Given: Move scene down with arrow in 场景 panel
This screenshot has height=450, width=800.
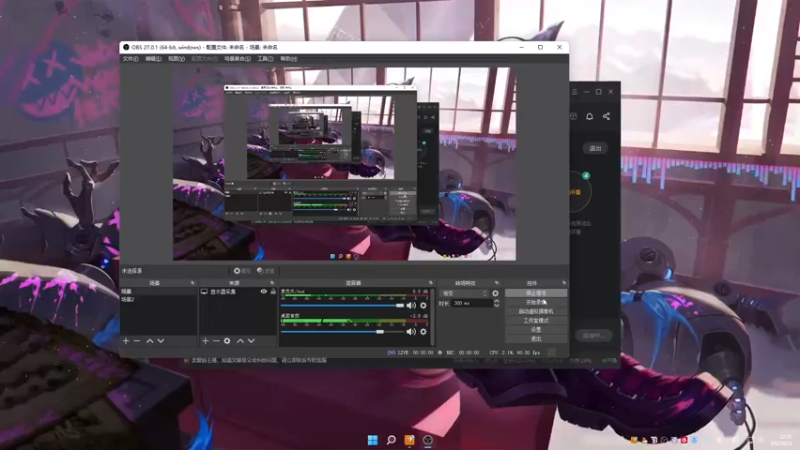Looking at the screenshot, I should tap(161, 341).
